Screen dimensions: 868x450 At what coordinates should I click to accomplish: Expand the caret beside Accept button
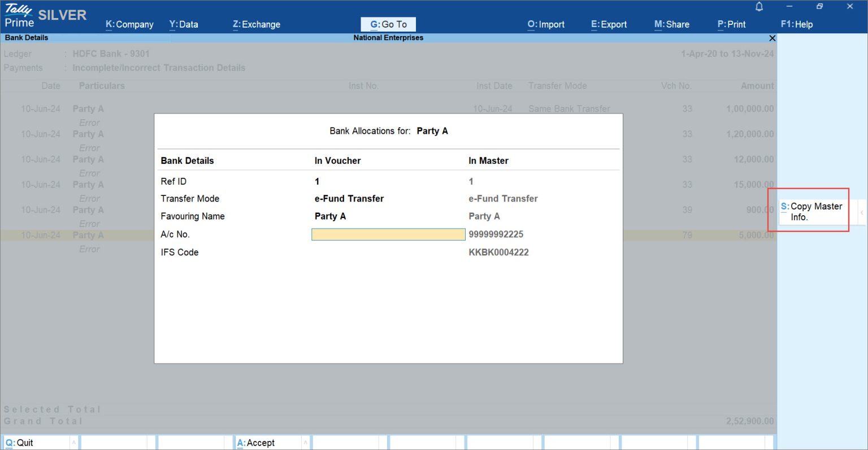(305, 443)
